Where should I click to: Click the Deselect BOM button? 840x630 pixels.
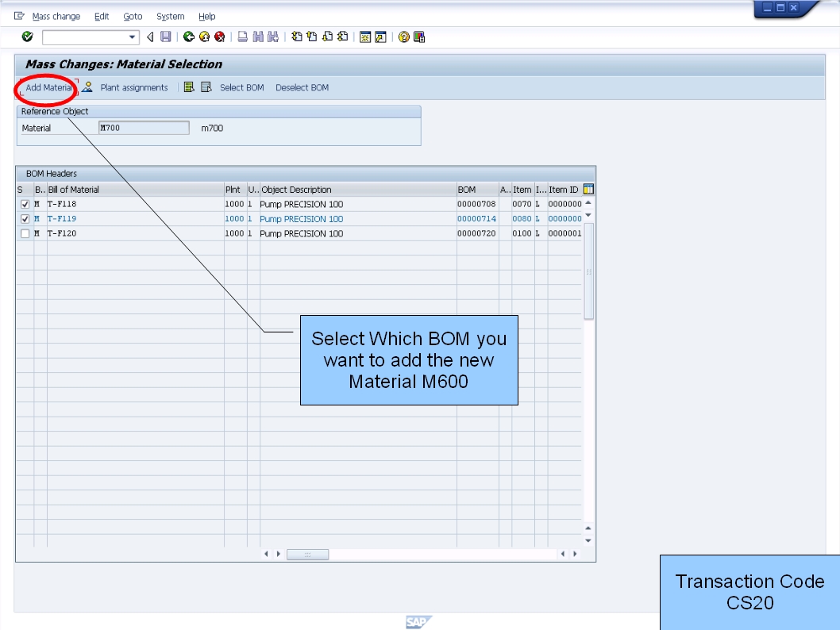(302, 87)
